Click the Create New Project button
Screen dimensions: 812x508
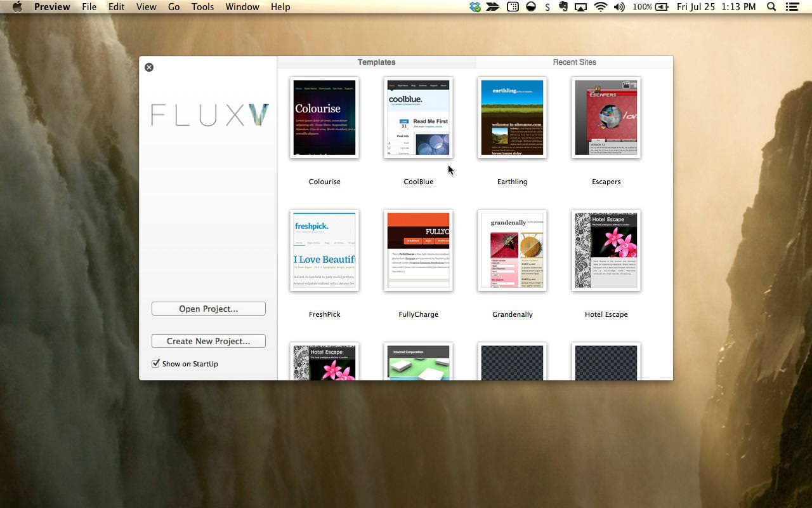click(x=208, y=341)
